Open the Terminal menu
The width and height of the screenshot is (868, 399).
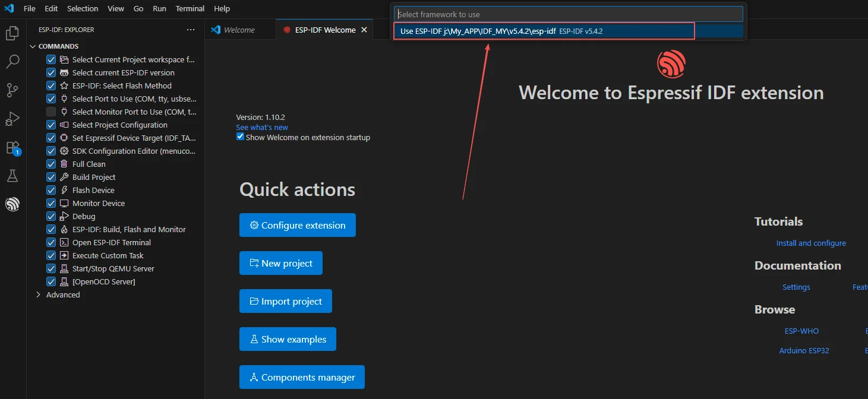pos(190,9)
